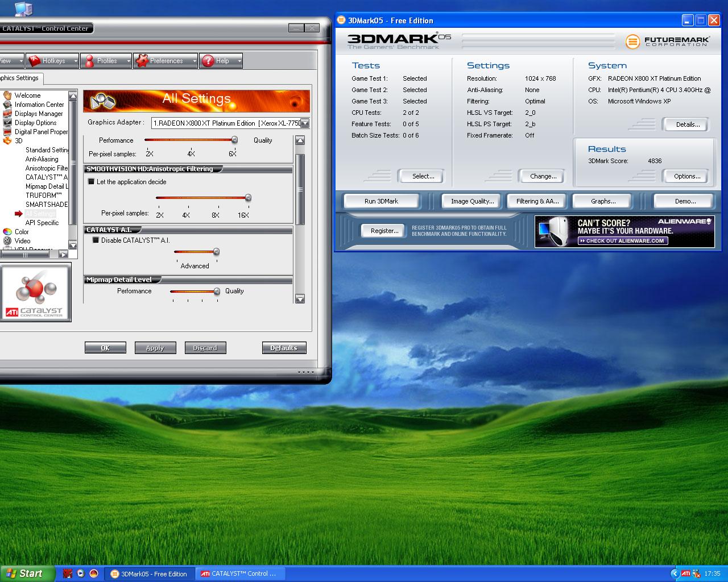The height and width of the screenshot is (582, 728).
Task: Launch Windows Media Player from Quick Launch
Action: click(x=81, y=573)
